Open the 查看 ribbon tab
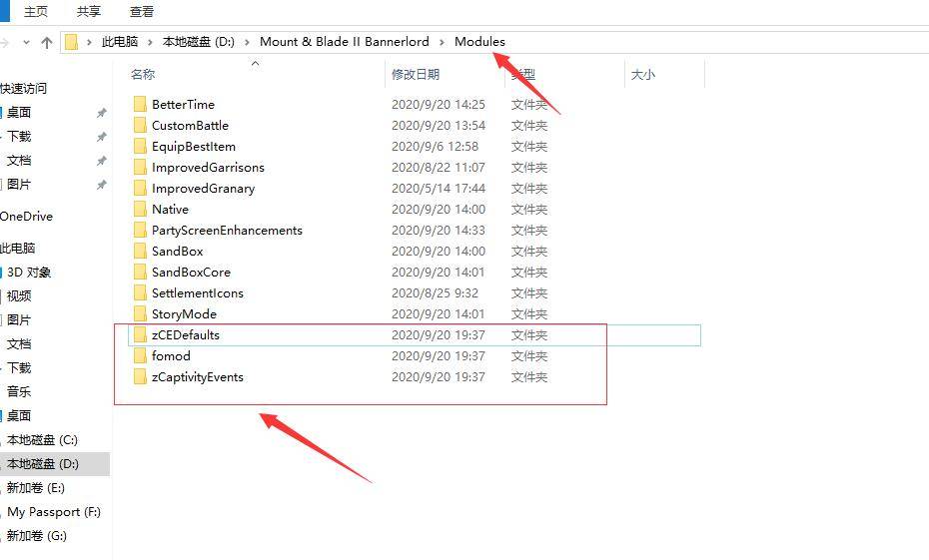This screenshot has width=929, height=560. coord(141,11)
